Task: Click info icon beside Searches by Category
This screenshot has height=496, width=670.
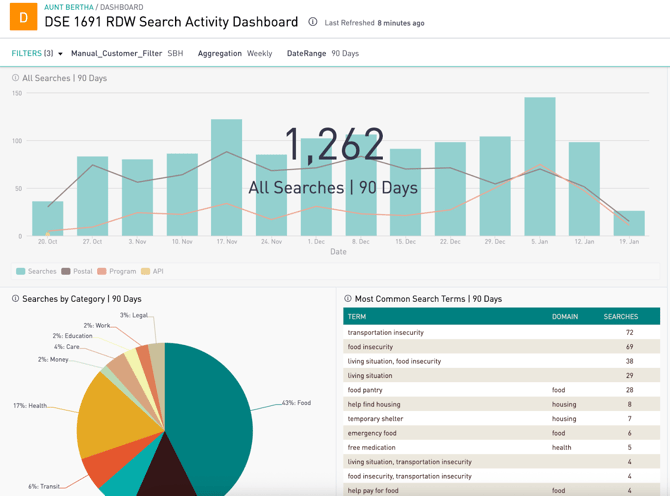Action: tap(15, 299)
